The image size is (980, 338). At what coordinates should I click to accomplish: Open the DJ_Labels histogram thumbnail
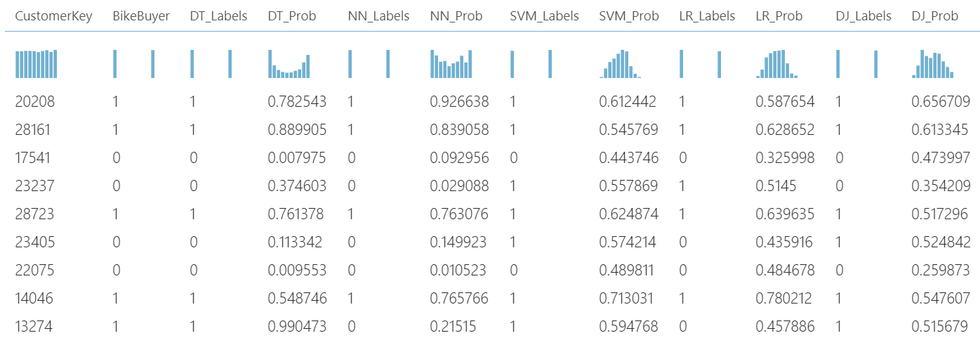pyautogui.click(x=857, y=64)
